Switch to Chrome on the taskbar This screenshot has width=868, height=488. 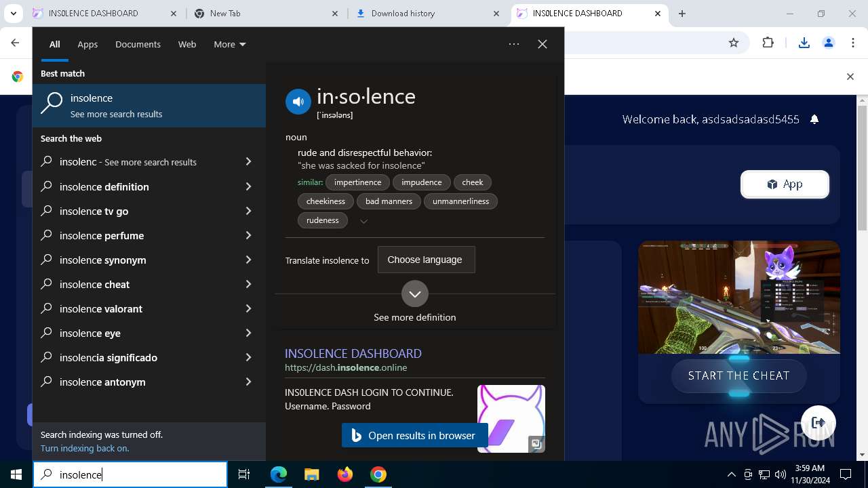click(x=378, y=474)
